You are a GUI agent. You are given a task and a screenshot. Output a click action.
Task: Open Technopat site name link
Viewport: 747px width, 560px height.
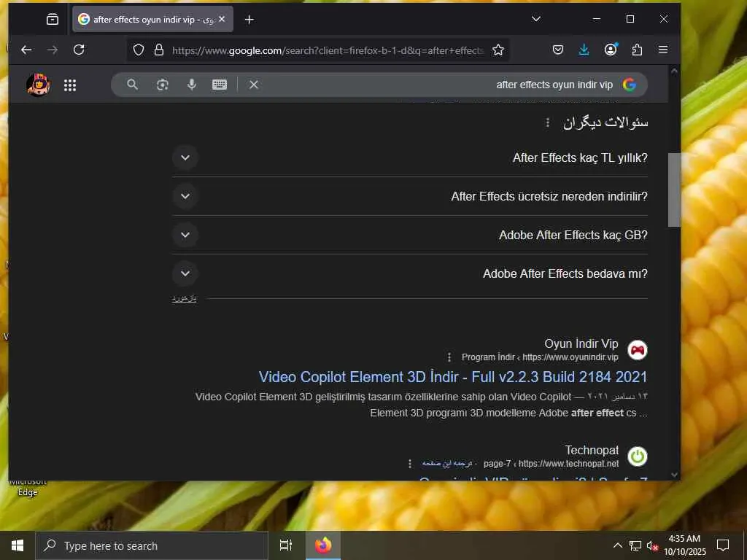click(x=592, y=450)
